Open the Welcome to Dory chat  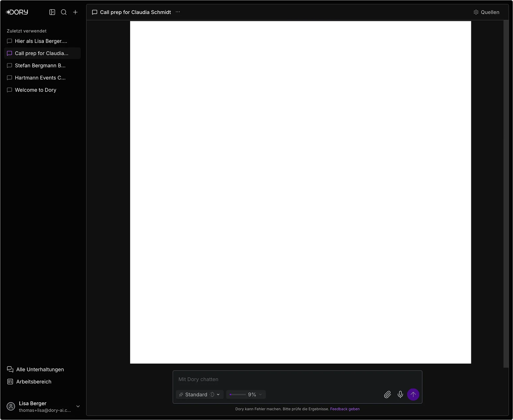click(35, 90)
